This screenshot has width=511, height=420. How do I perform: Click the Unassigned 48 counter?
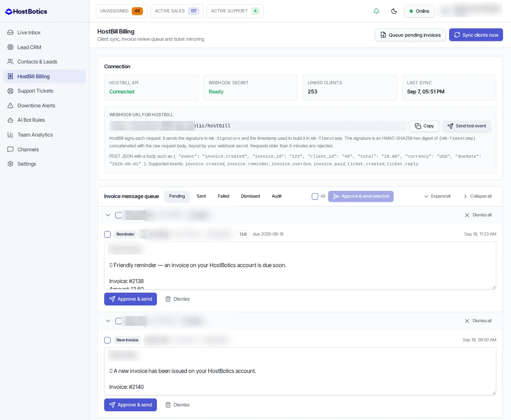pos(121,11)
